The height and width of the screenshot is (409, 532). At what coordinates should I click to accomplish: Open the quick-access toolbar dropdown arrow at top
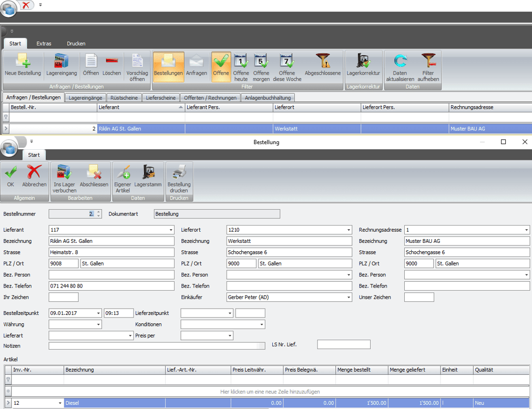[x=40, y=5]
